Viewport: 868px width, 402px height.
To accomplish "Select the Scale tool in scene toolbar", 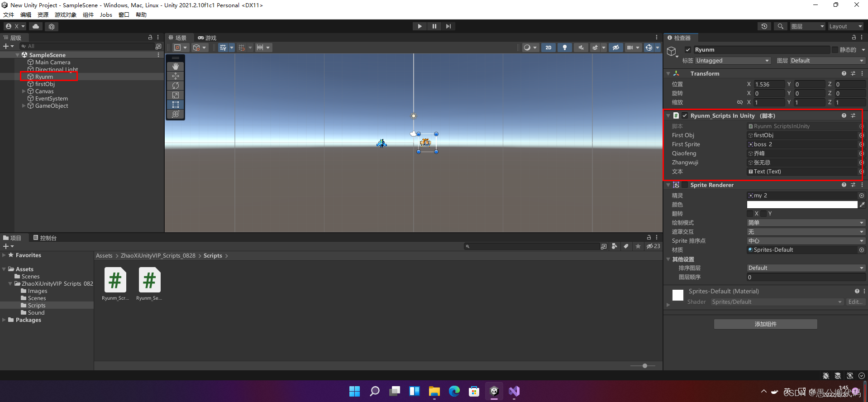I will tap(176, 95).
